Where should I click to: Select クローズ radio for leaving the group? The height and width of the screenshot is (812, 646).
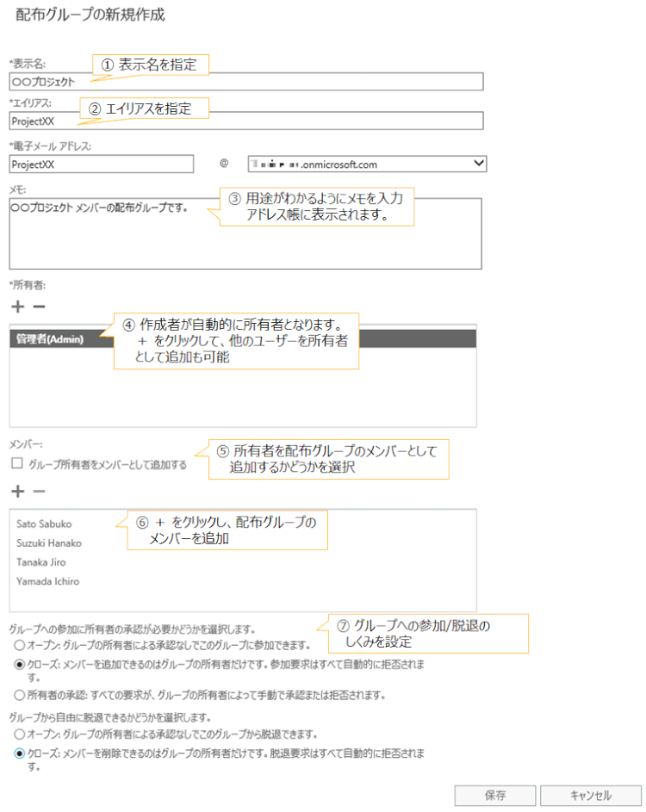coord(20,753)
